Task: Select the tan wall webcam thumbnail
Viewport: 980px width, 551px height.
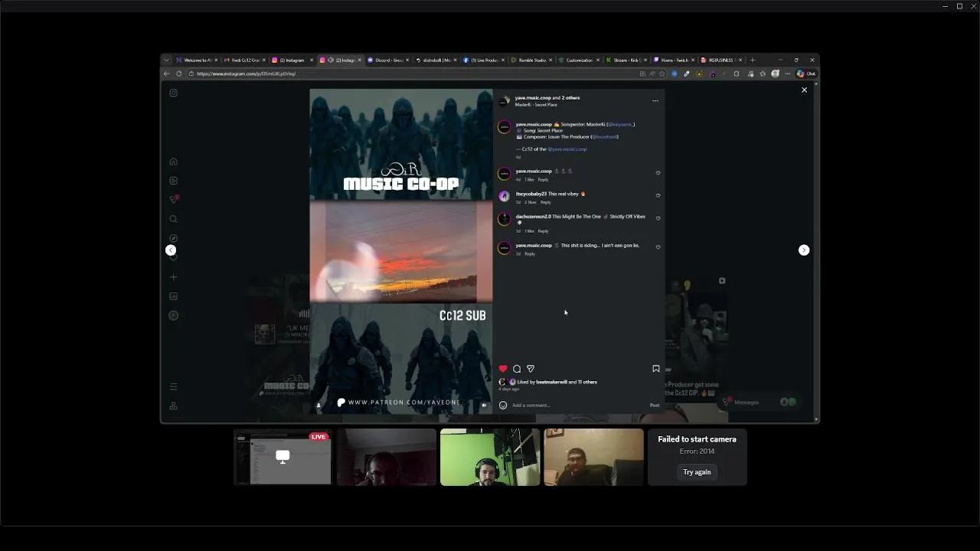Action: (593, 457)
